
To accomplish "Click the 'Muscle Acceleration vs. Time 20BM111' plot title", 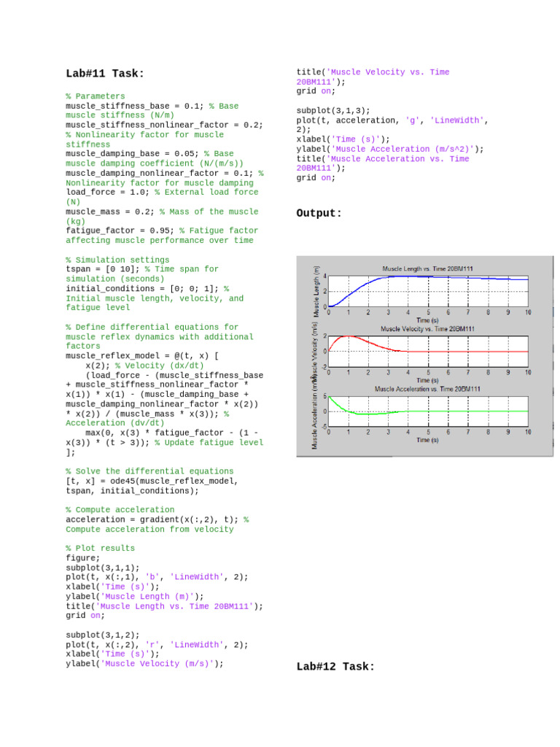I will [x=427, y=390].
